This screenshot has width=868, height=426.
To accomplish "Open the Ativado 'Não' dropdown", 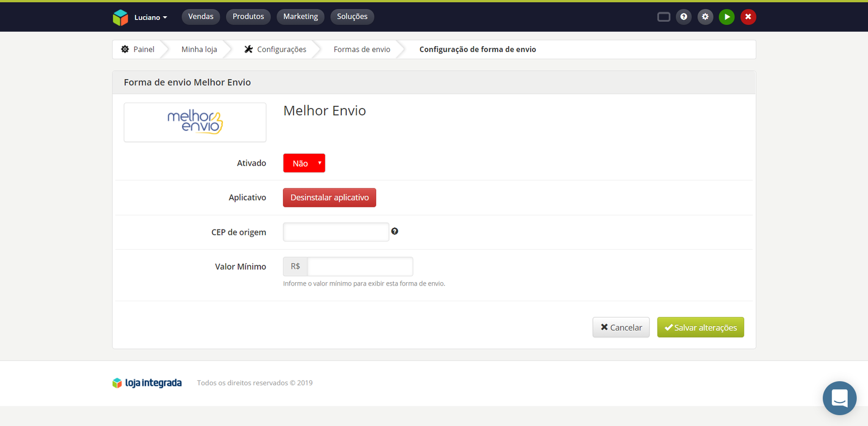I will [304, 163].
